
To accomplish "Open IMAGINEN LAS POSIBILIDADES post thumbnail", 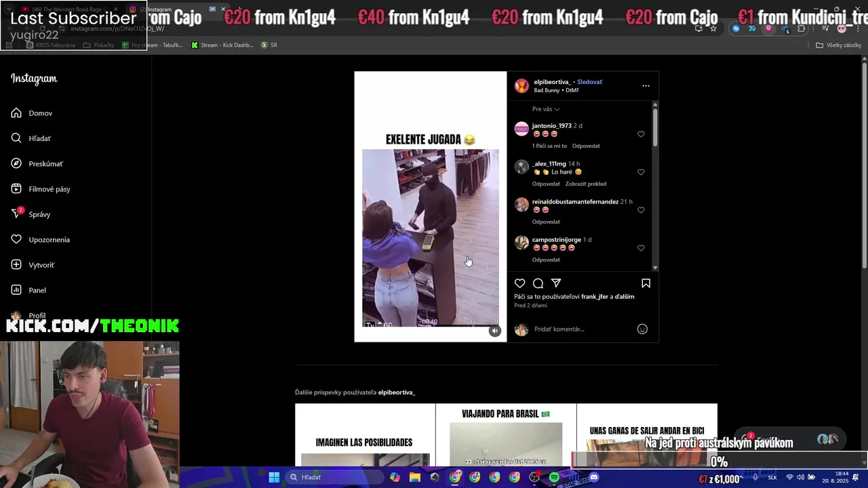I will click(x=365, y=435).
